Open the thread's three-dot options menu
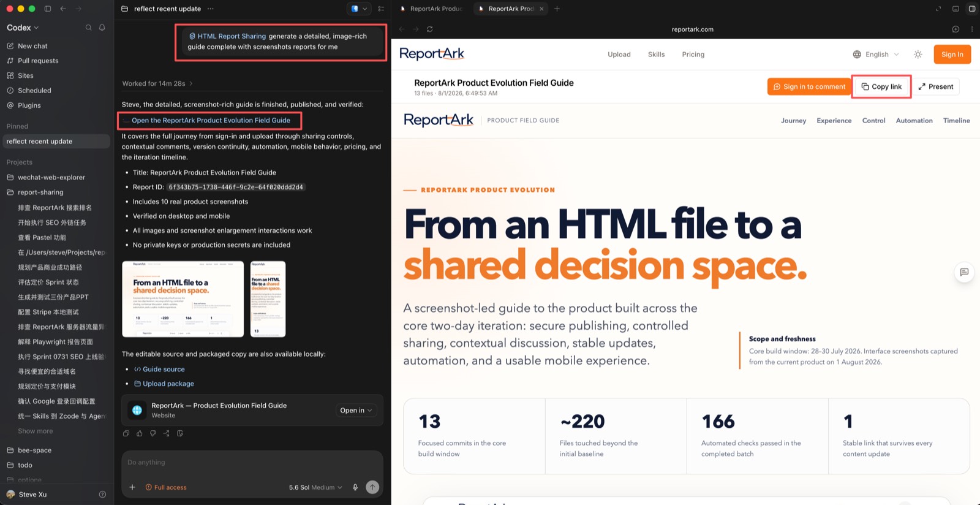 tap(211, 9)
